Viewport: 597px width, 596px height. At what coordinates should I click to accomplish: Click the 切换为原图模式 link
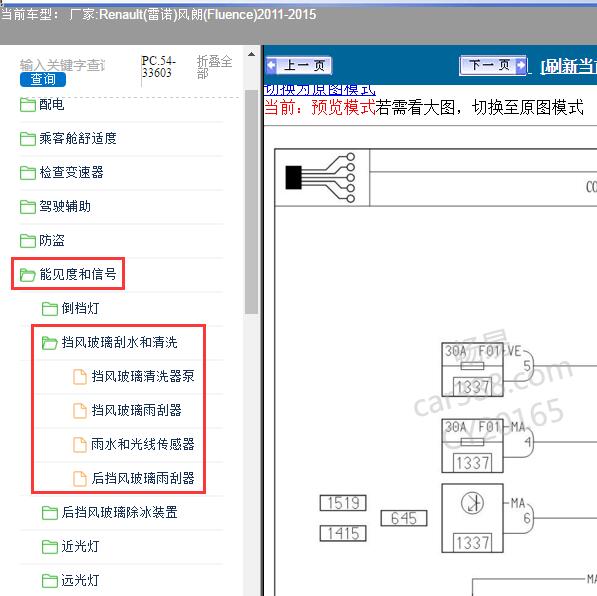[x=319, y=90]
